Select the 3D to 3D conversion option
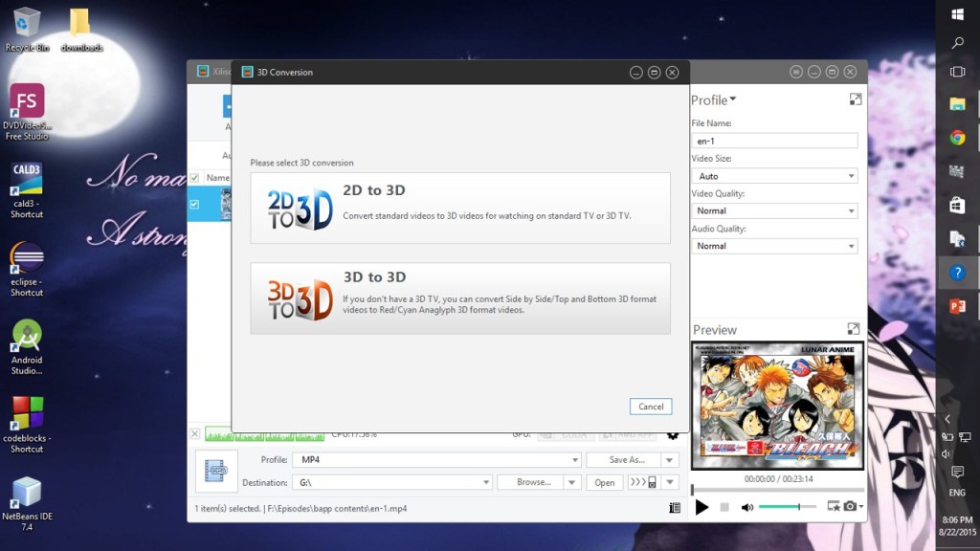Image resolution: width=980 pixels, height=551 pixels. (460, 298)
